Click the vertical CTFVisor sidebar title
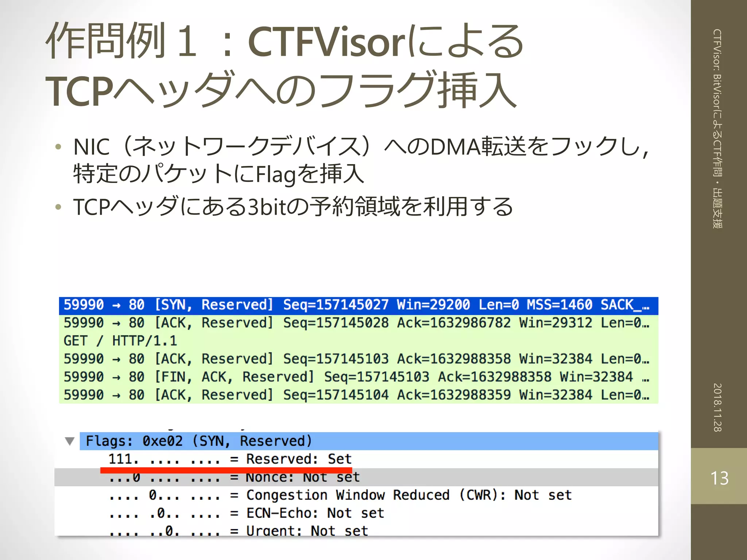The height and width of the screenshot is (560, 747). coord(717,129)
